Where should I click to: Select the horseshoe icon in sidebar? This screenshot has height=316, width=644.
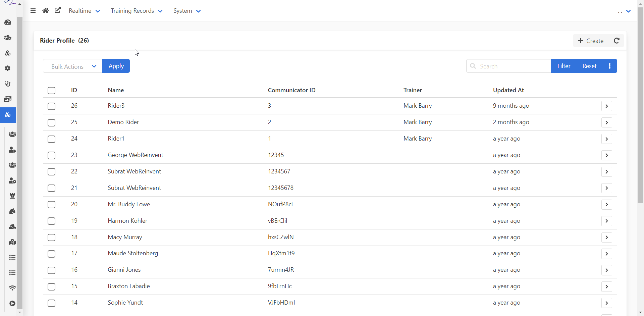pos(7,84)
